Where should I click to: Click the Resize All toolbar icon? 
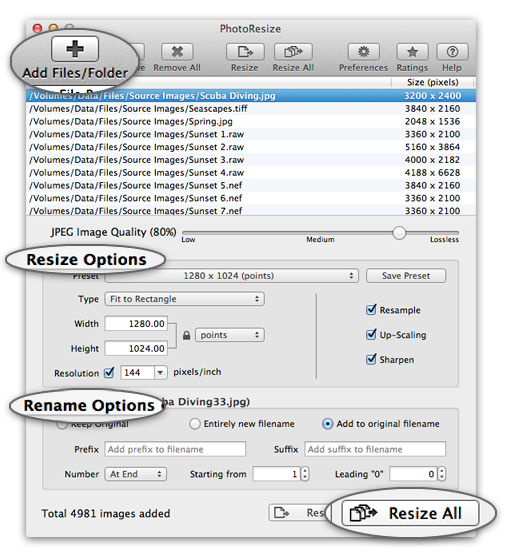pyautogui.click(x=293, y=52)
